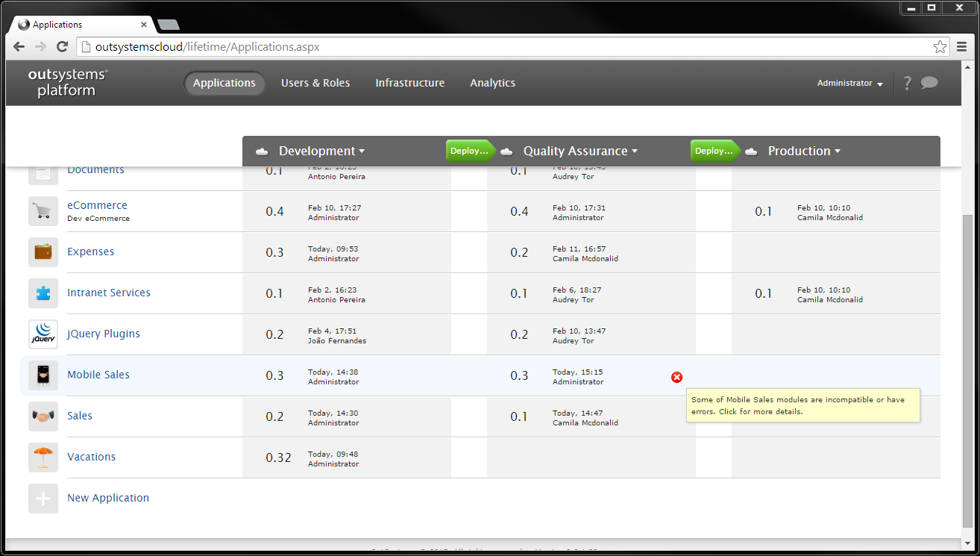
Task: Open the Sales application link
Action: (80, 416)
